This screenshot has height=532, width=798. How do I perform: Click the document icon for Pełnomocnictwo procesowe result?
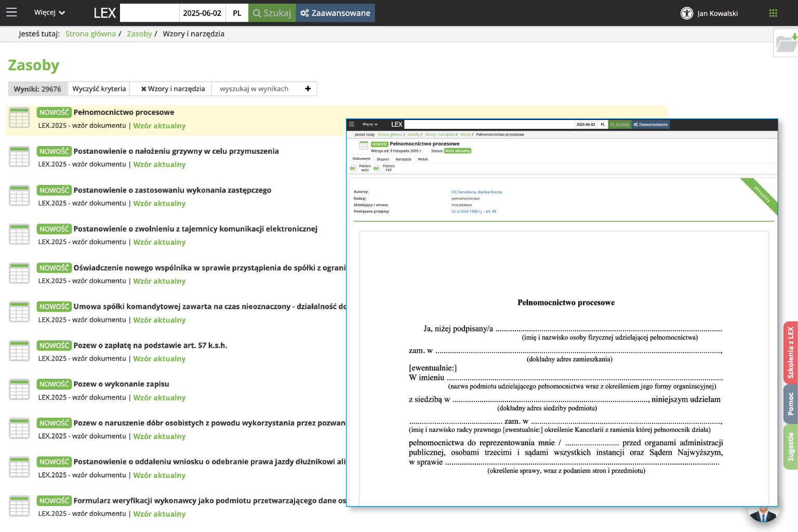pos(19,118)
